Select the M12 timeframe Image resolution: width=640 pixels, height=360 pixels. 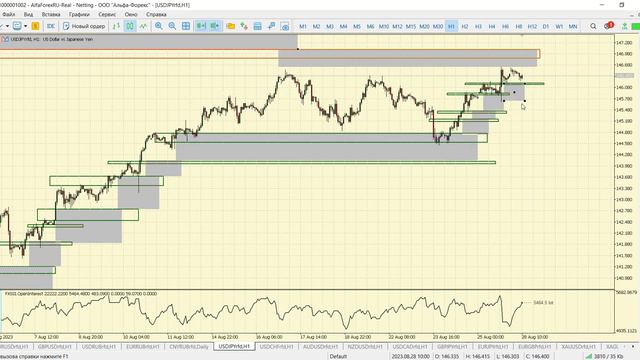pos(397,26)
